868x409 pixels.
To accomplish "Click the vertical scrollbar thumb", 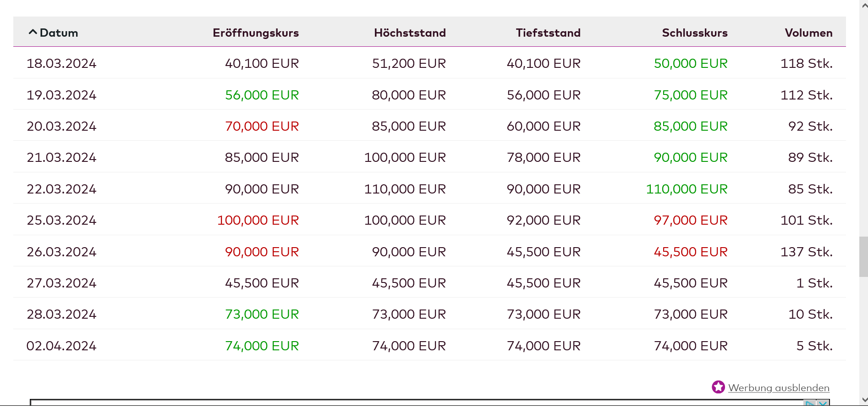I will pyautogui.click(x=863, y=257).
